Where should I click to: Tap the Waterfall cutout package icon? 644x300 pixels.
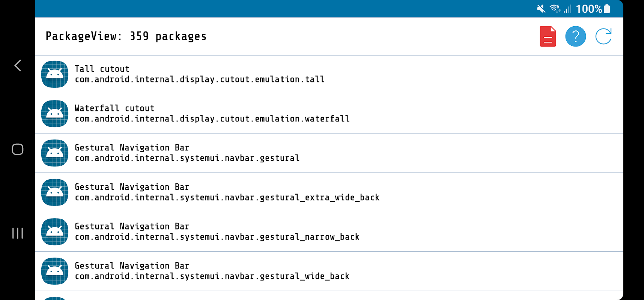(55, 114)
